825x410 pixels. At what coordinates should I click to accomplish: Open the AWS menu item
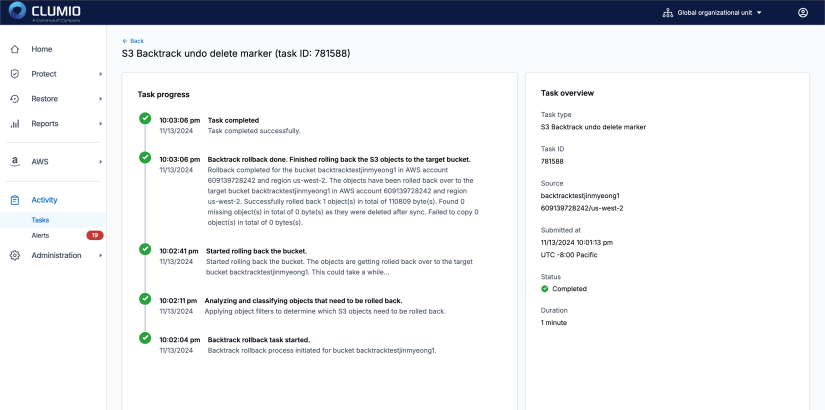39,162
